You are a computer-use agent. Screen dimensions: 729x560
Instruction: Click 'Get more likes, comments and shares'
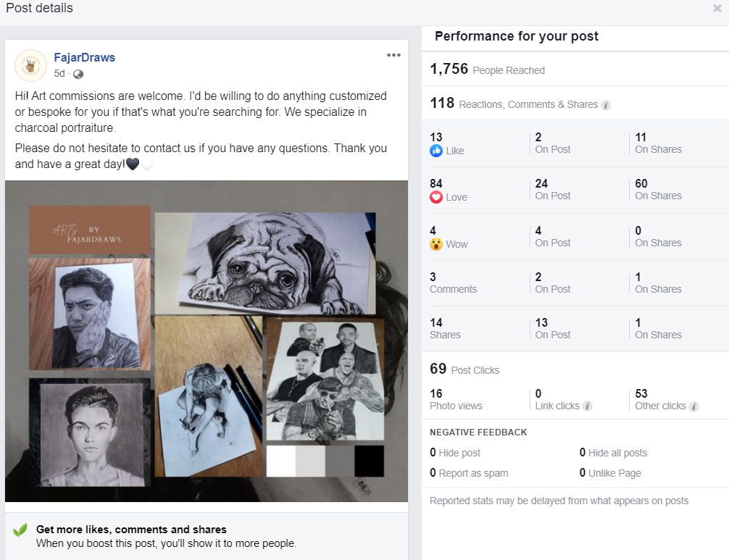tap(131, 530)
